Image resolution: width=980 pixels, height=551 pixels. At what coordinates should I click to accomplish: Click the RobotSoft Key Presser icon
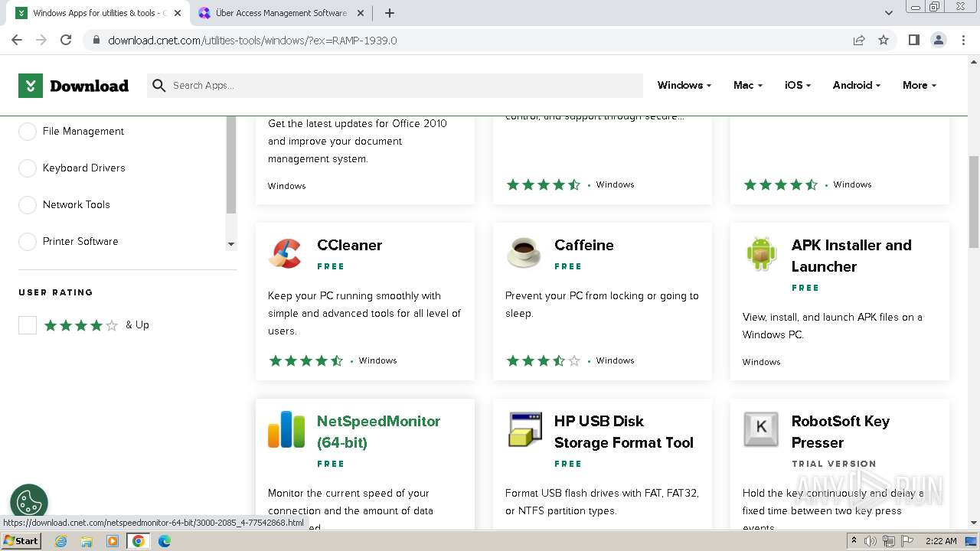(x=761, y=429)
